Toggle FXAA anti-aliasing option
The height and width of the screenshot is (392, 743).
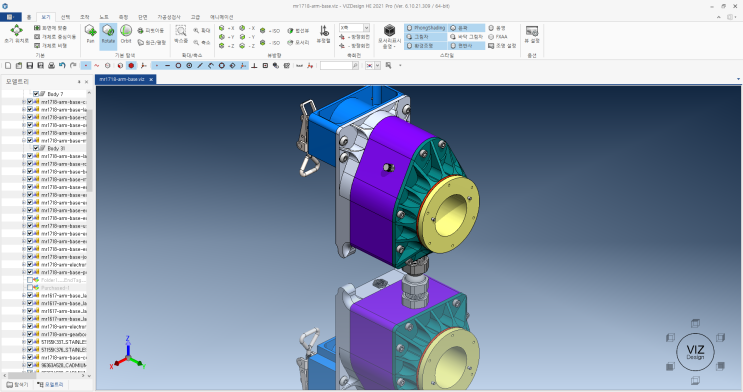point(498,36)
